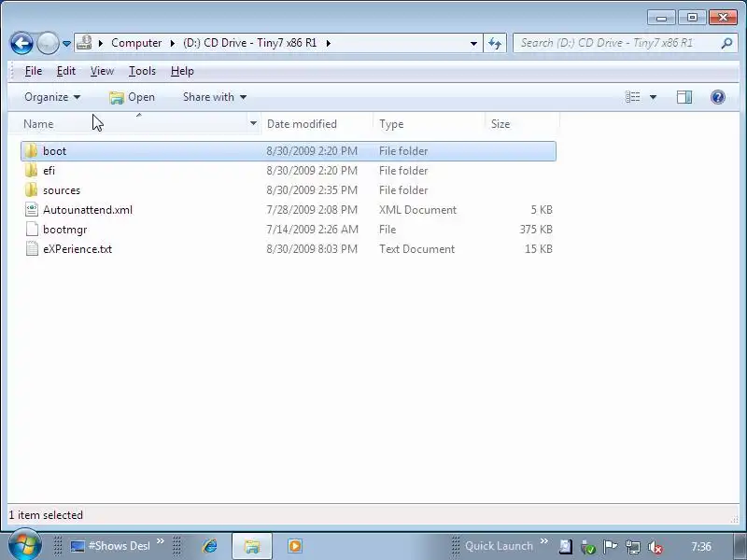This screenshot has width=747, height=560.
Task: Open the Share with dropdown
Action: tap(215, 97)
